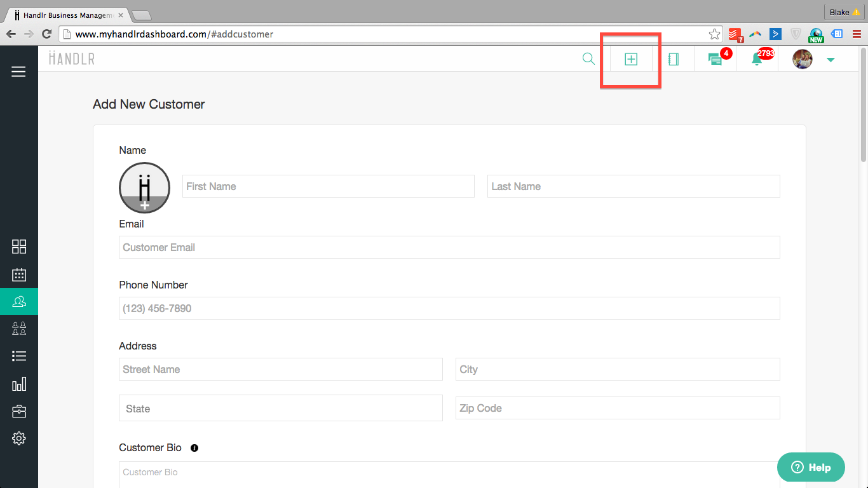Expand the profile dropdown arrow
The height and width of the screenshot is (488, 868).
830,60
